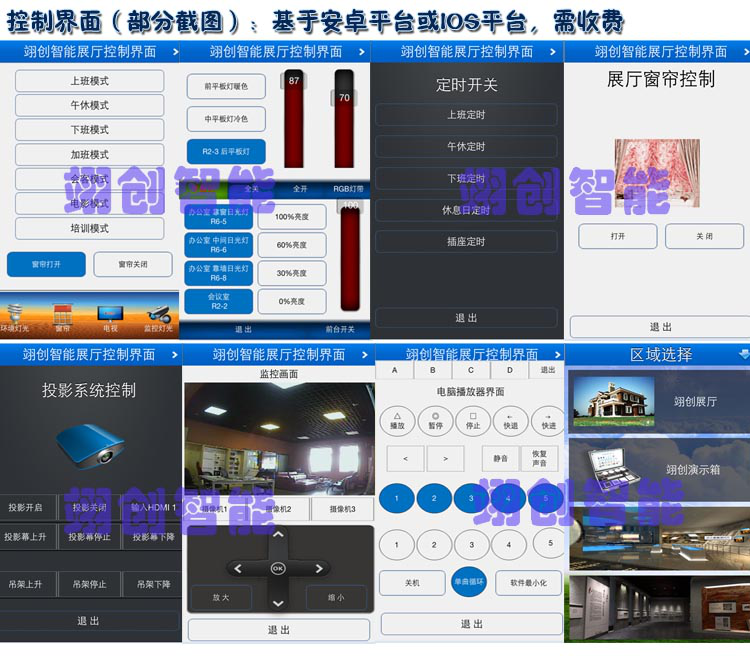The height and width of the screenshot is (656, 750).
Task: Click the 软件最小化 button
Action: (529, 583)
